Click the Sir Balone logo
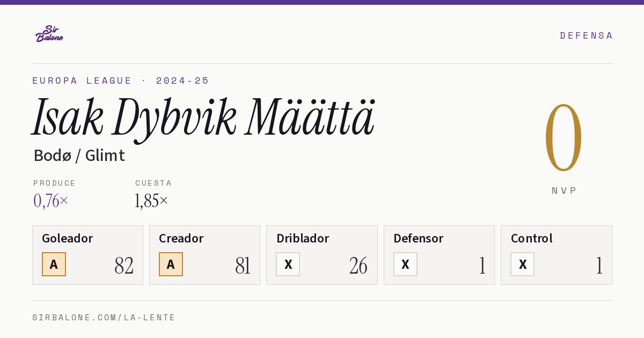Screen dimensions: 644x338 tap(49, 34)
